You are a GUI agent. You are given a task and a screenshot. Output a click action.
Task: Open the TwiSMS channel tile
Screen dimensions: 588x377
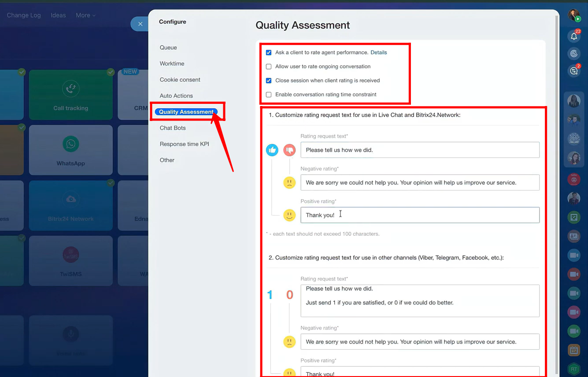click(x=71, y=260)
